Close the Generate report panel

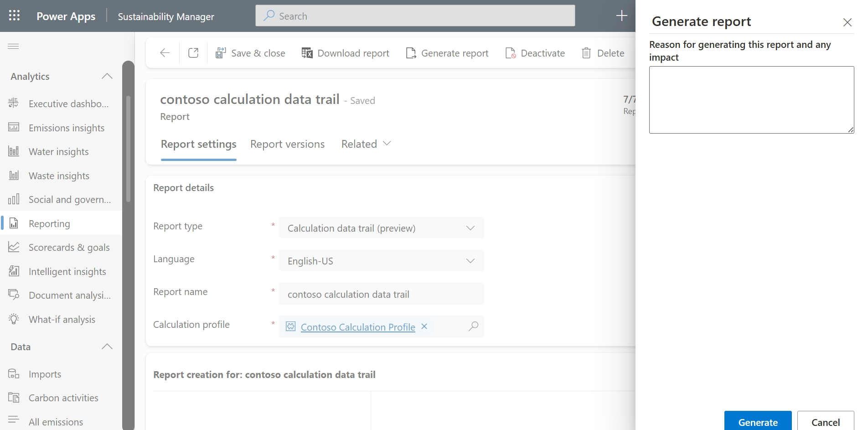coord(847,22)
